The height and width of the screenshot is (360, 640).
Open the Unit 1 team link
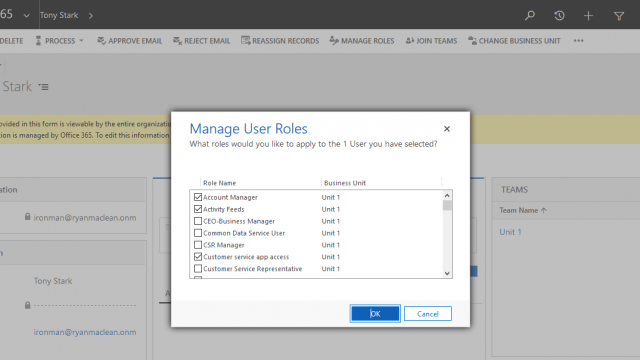coord(510,232)
